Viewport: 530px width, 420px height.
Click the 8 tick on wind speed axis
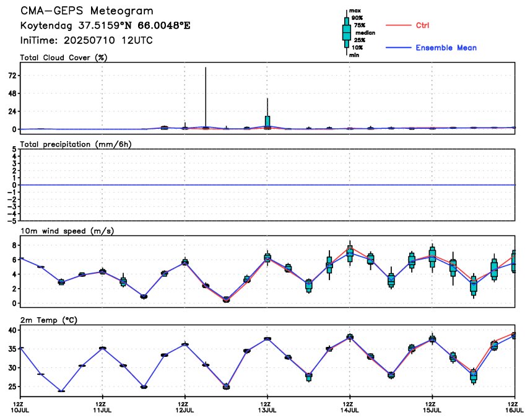pyautogui.click(x=14, y=245)
